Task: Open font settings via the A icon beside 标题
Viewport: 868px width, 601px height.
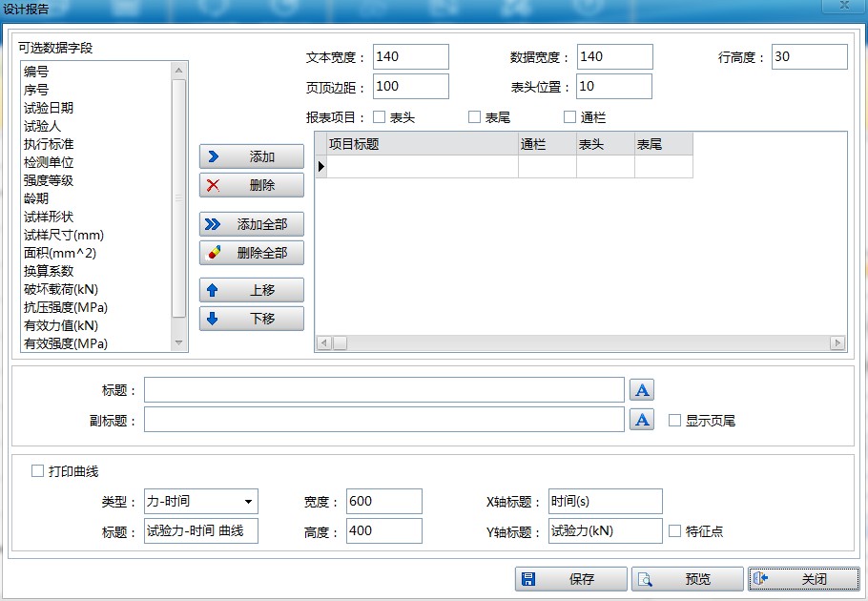Action: tap(642, 388)
